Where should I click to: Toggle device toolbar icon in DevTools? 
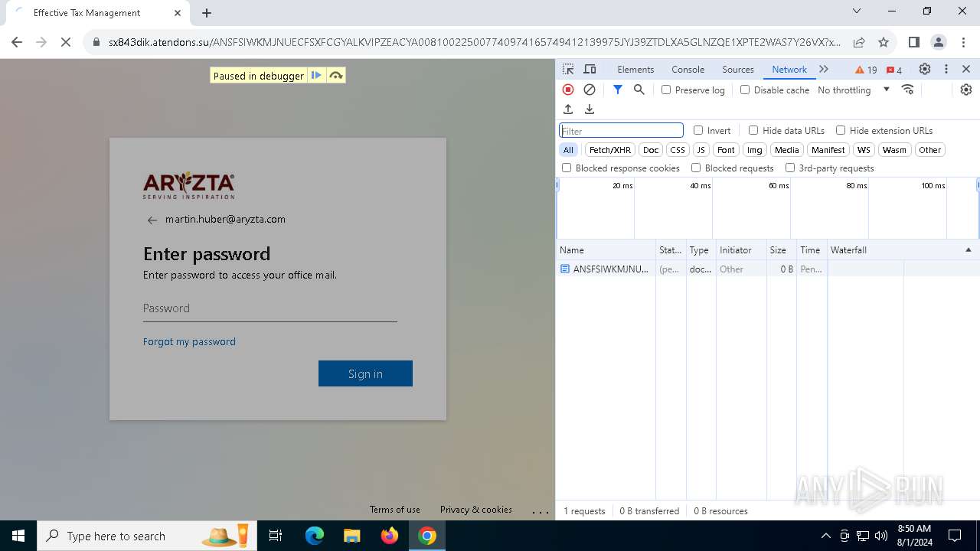[590, 69]
